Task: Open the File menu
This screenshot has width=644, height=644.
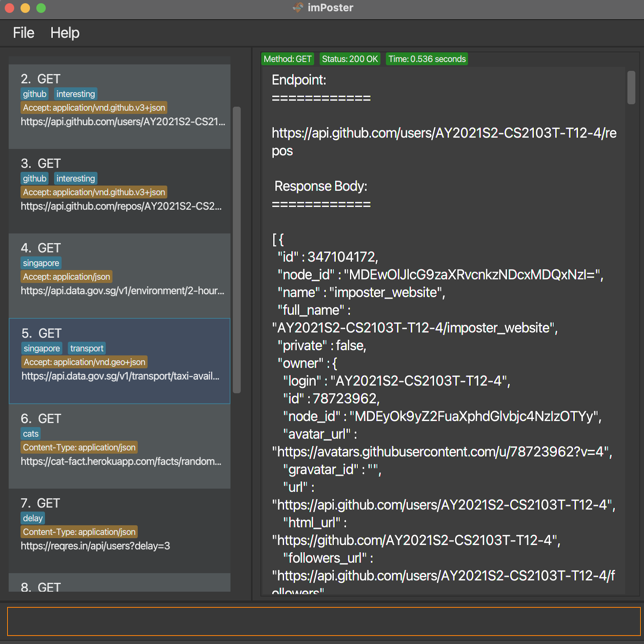Action: pos(23,33)
